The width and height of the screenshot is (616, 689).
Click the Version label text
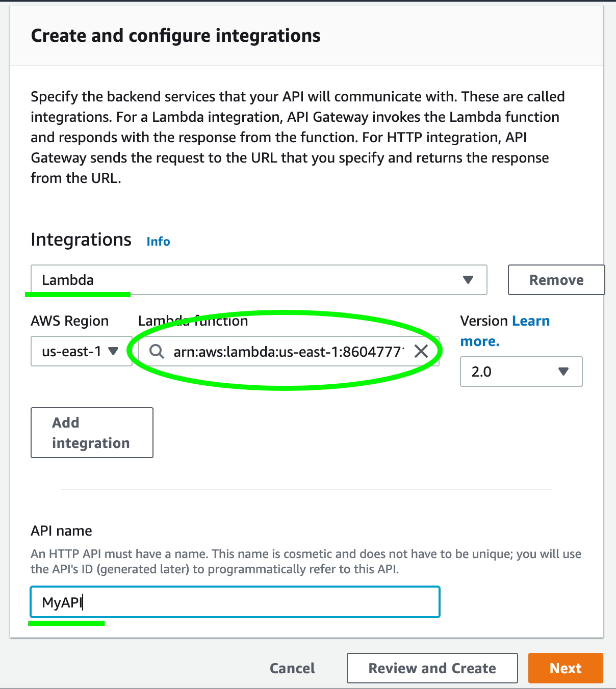pyautogui.click(x=483, y=321)
